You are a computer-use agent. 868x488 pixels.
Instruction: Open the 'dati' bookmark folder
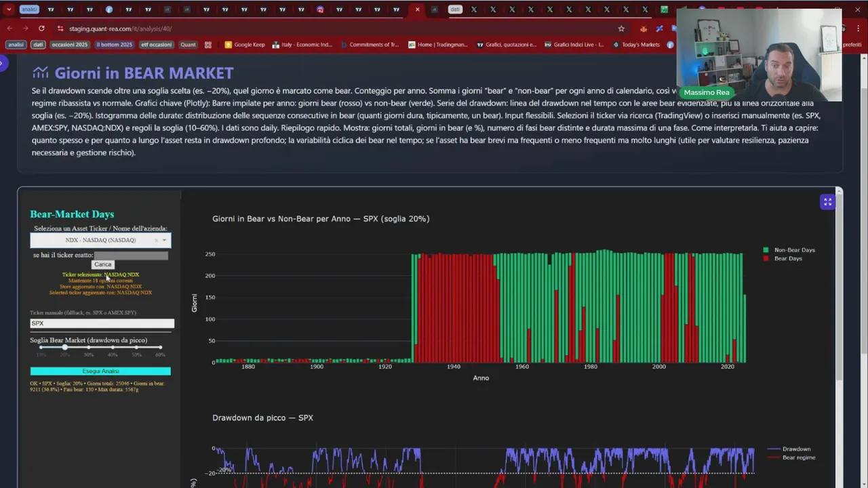38,45
